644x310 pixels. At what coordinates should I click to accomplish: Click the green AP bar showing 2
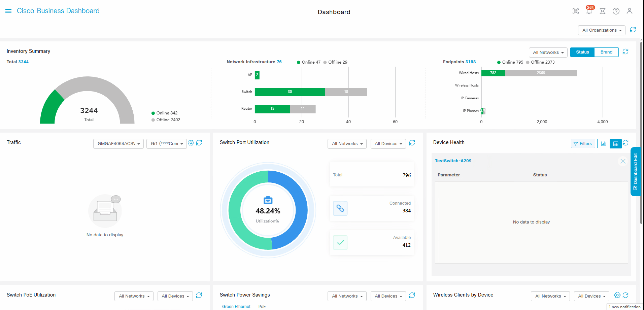(257, 75)
